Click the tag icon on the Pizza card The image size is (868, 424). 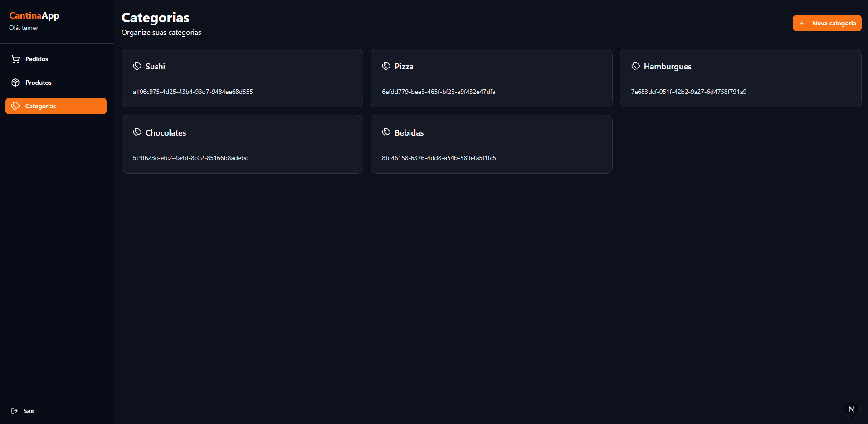pos(386,66)
